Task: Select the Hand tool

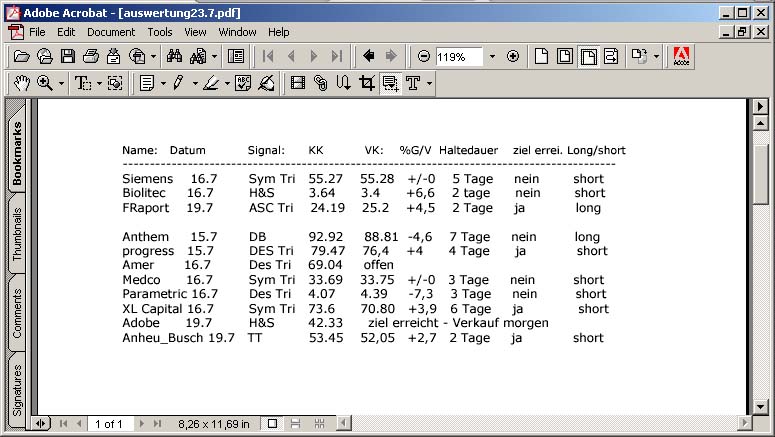Action: point(21,83)
